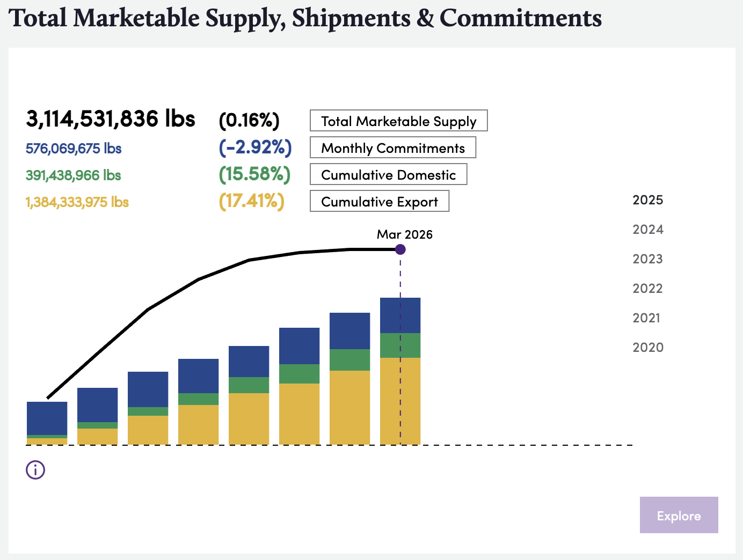This screenshot has width=743, height=560.
Task: Select the 2022 year label
Action: click(x=647, y=288)
